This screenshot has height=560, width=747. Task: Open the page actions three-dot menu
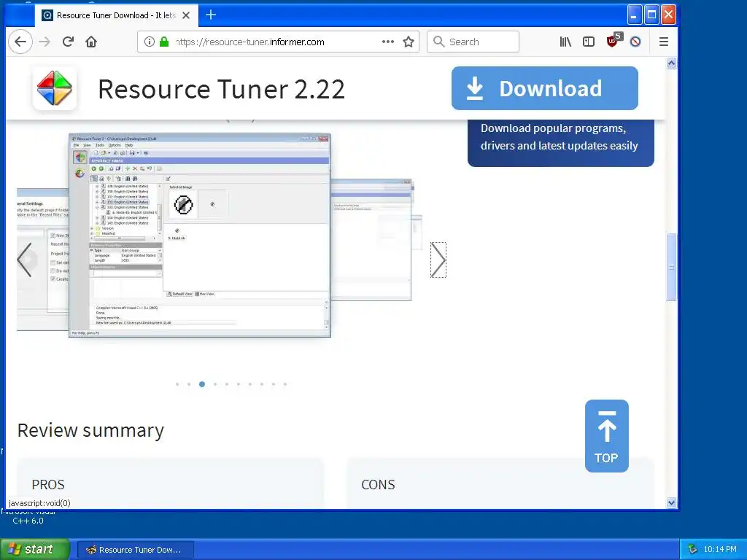(388, 42)
